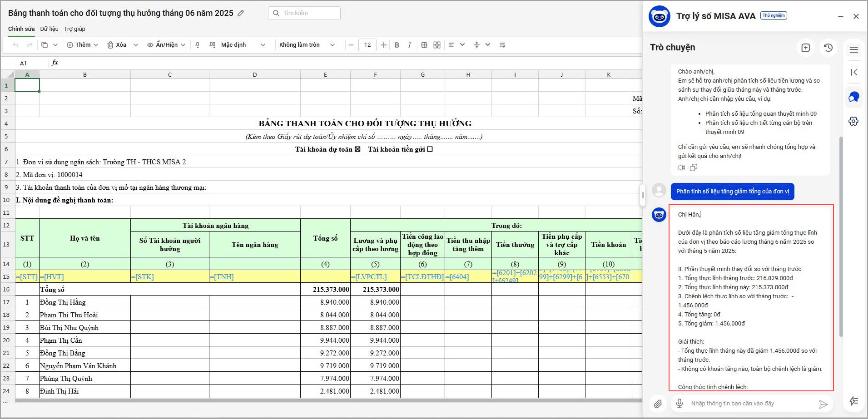Open the Không làm tròn rounding dropdown
868x419 pixels.
(307, 45)
